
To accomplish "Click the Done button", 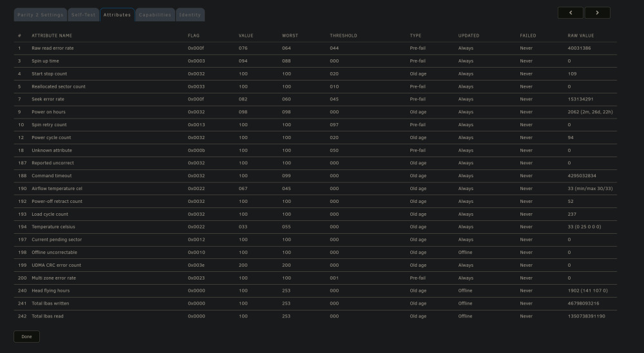I will click(x=26, y=336).
